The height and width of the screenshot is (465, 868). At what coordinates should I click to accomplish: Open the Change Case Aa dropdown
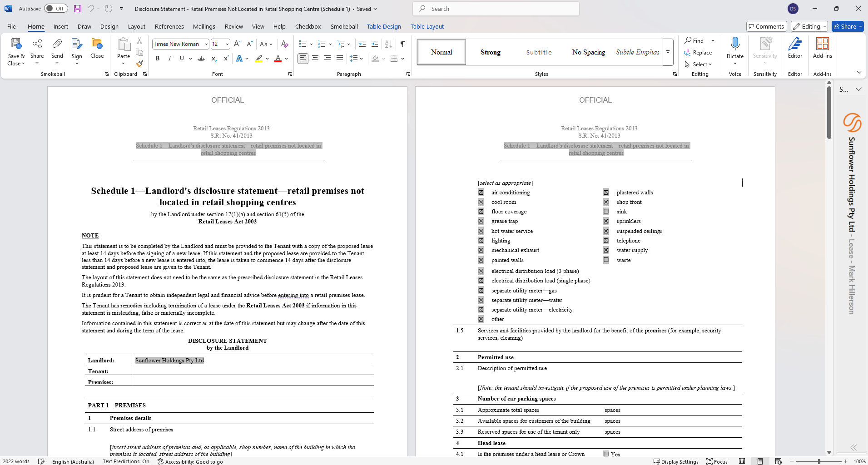coord(266,44)
